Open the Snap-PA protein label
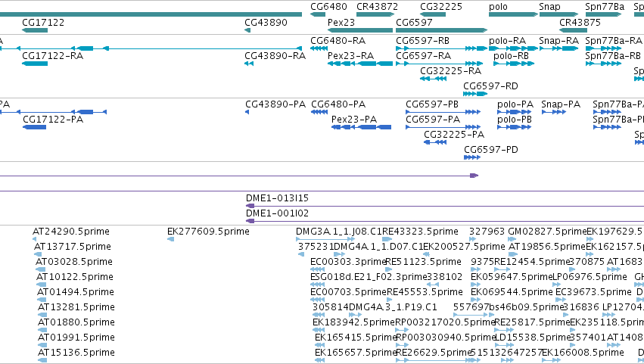Image resolution: width=644 pixels, height=364 pixels. pyautogui.click(x=561, y=104)
